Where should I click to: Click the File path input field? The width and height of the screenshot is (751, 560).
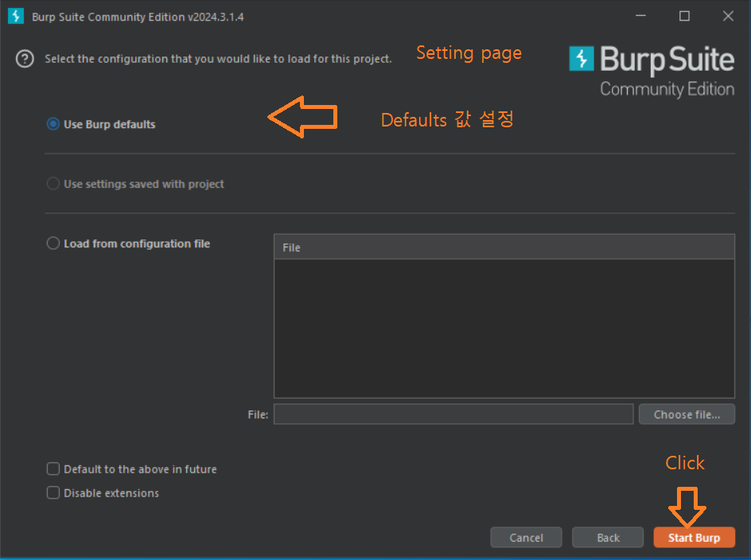[x=453, y=414]
